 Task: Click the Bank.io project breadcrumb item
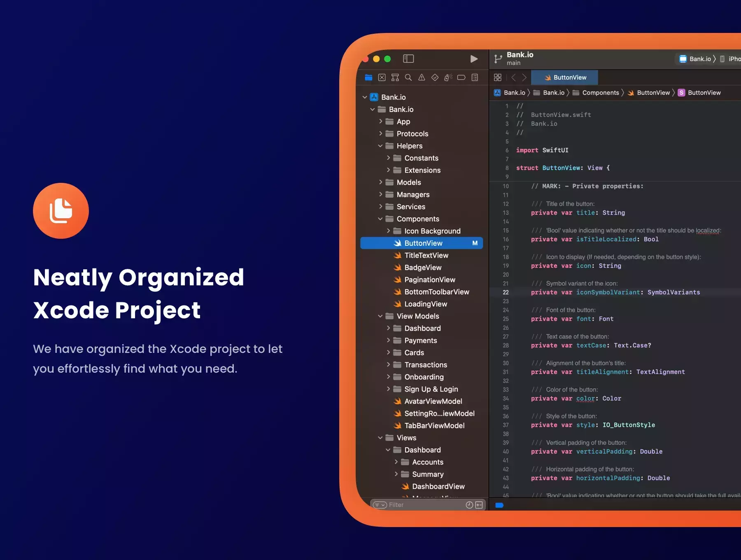tap(510, 93)
